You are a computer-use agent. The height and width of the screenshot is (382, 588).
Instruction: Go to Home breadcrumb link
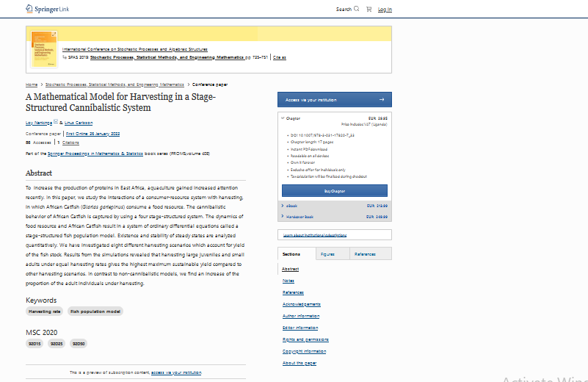coord(32,84)
